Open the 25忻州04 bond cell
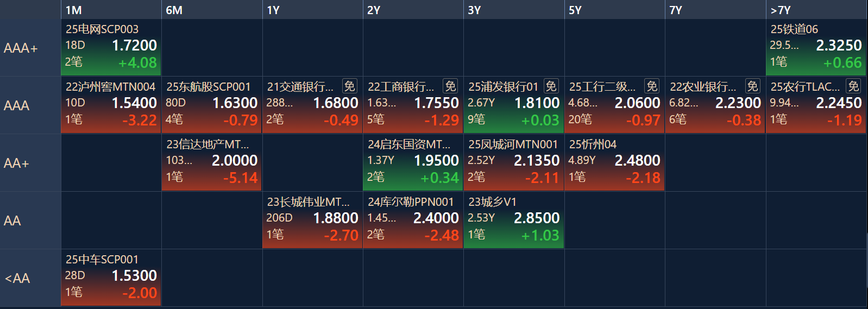Screen dimensions: 868x309 [x=614, y=163]
